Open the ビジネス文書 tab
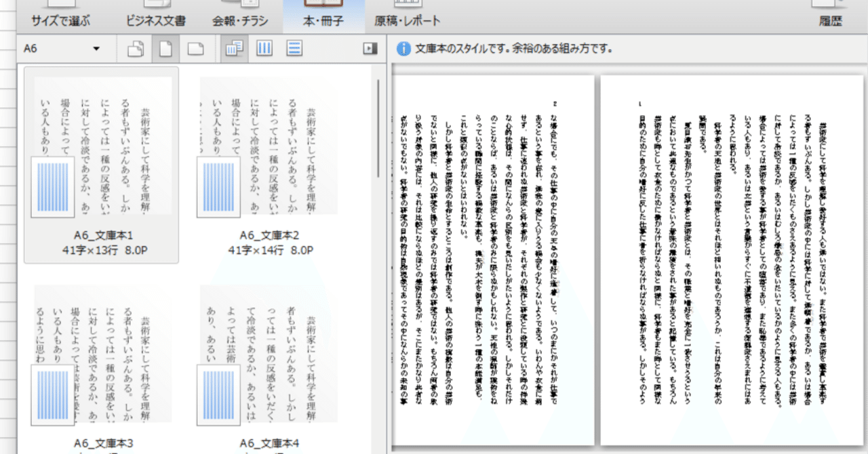The height and width of the screenshot is (454, 868). pyautogui.click(x=156, y=17)
